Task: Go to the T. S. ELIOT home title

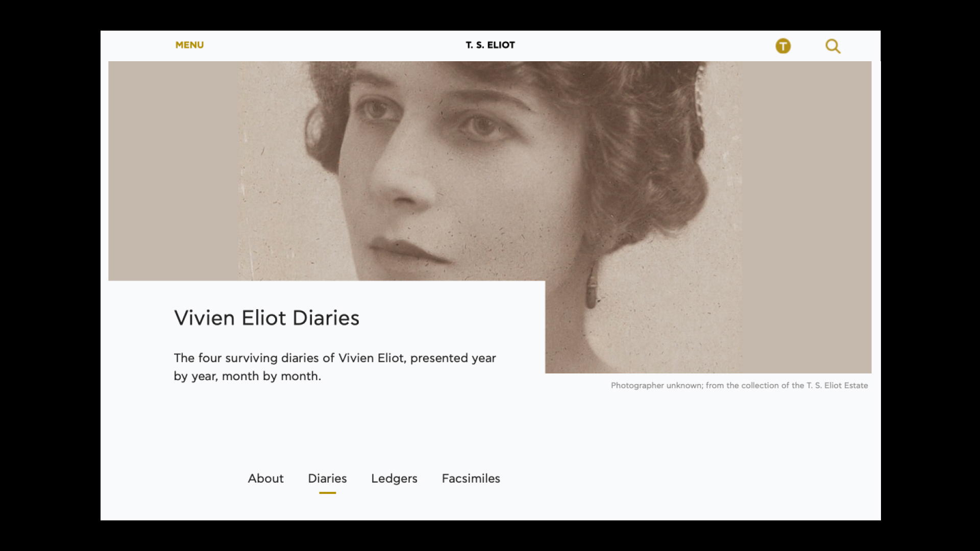Action: tap(490, 45)
